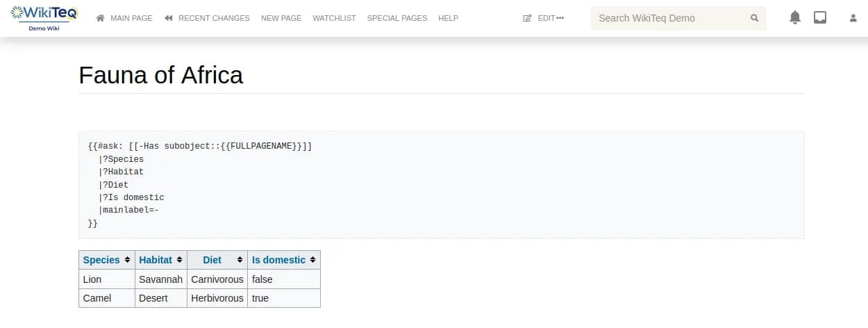Open the user account menu icon
The height and width of the screenshot is (328, 868).
[853, 18]
